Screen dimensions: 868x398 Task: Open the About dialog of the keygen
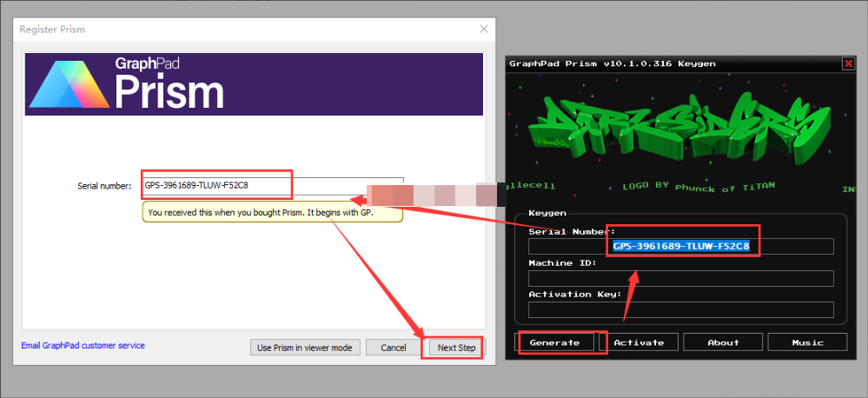click(x=723, y=342)
